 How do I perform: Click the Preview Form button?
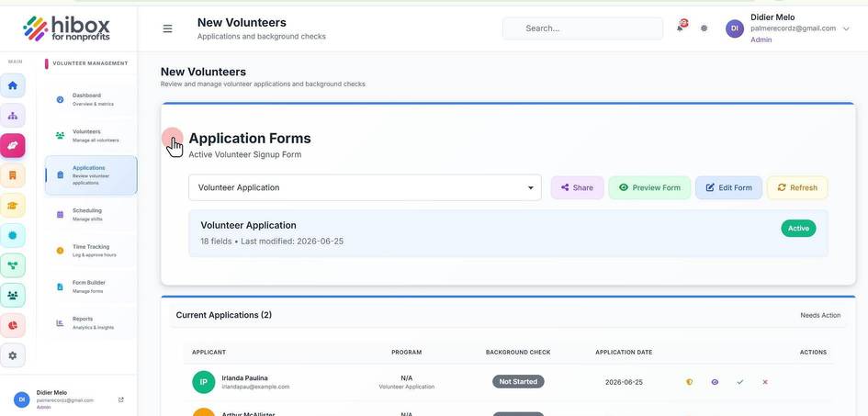pos(649,187)
